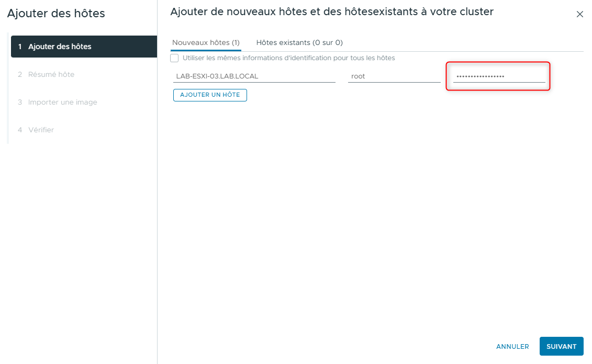Image resolution: width=592 pixels, height=364 pixels.
Task: Click ANNULER to cancel the wizard
Action: point(512,346)
